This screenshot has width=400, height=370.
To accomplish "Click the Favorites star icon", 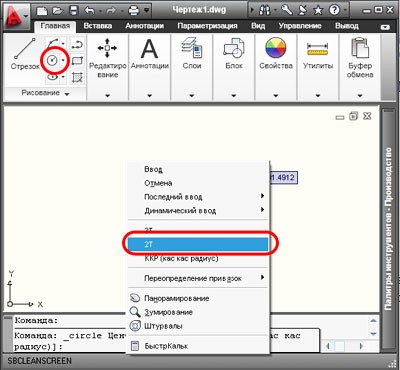I will pos(318,11).
